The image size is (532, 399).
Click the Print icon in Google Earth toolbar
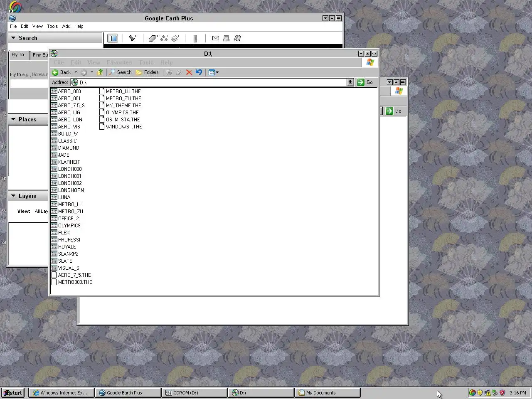tap(226, 38)
